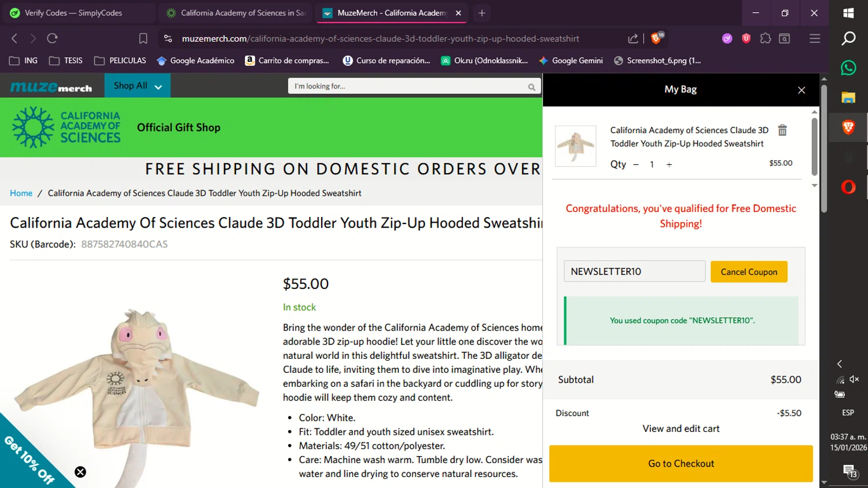Image resolution: width=868 pixels, height=488 pixels.
Task: Click the Cancel Coupon button
Action: (749, 271)
